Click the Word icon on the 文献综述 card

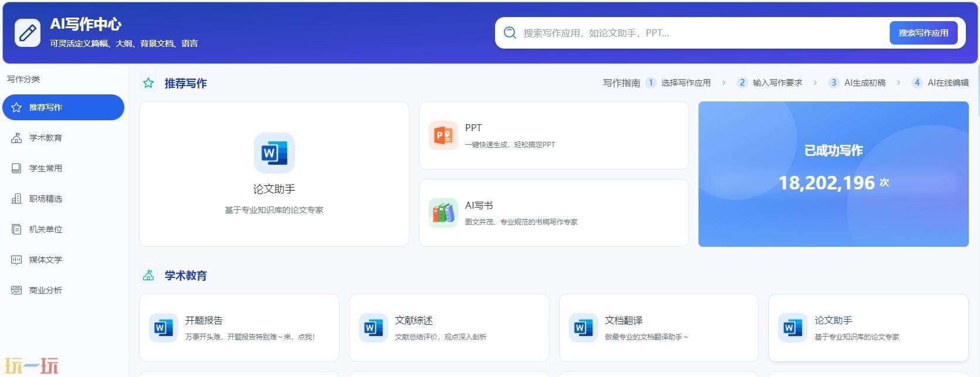point(373,328)
